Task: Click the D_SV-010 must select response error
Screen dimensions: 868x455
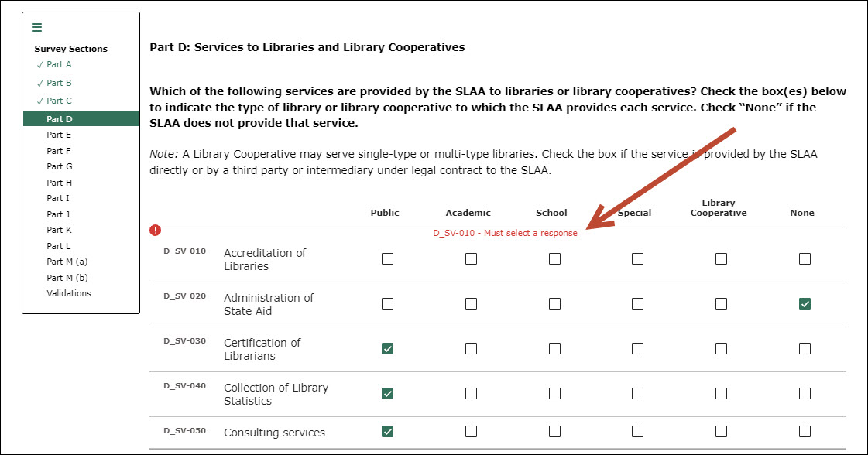Action: tap(505, 233)
